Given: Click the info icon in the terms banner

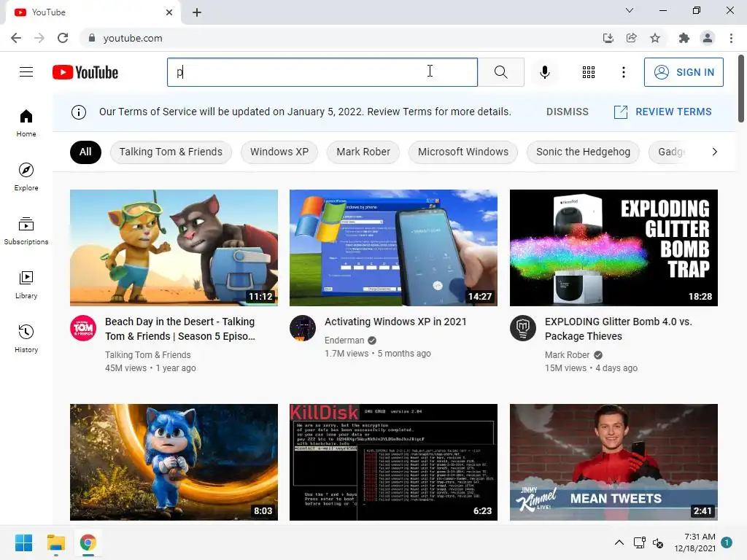Looking at the screenshot, I should tap(79, 112).
